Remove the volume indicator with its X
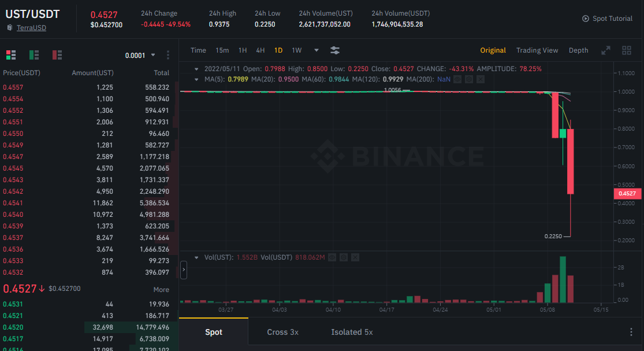Viewport: 644px width, 351px height. pyautogui.click(x=355, y=257)
